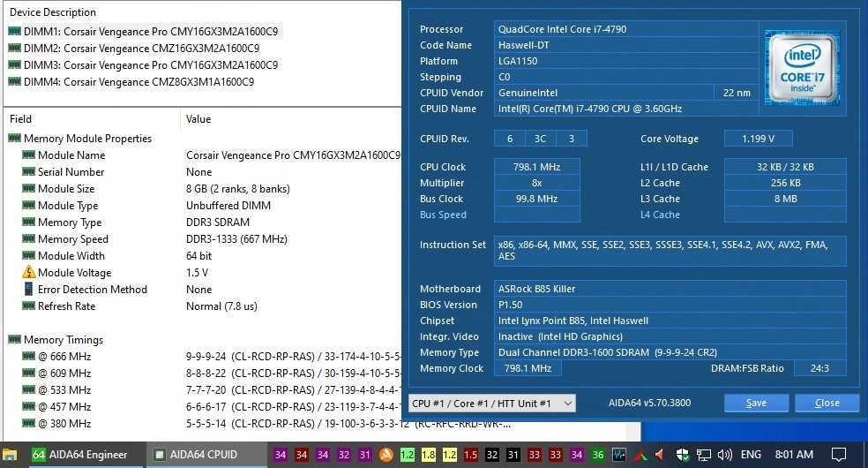Image resolution: width=868 pixels, height=468 pixels.
Task: Click the CPU Clock value 798.1 MHz
Action: (536, 167)
